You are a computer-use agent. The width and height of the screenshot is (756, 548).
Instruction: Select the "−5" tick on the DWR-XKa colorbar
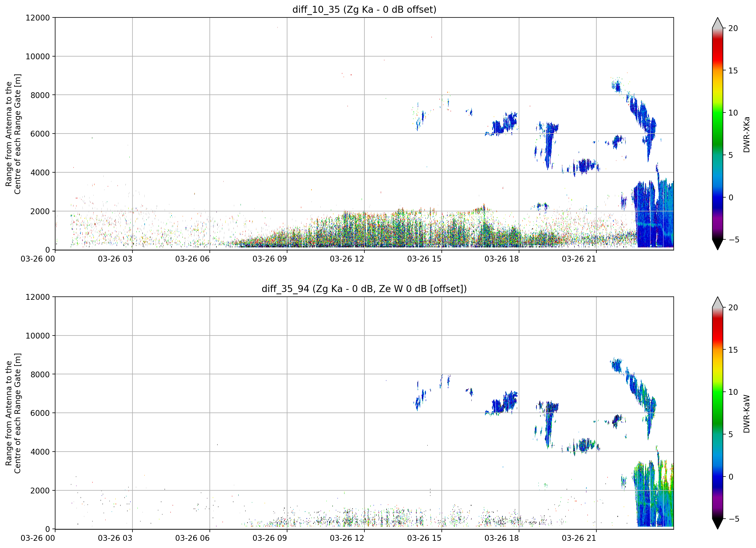tap(734, 240)
